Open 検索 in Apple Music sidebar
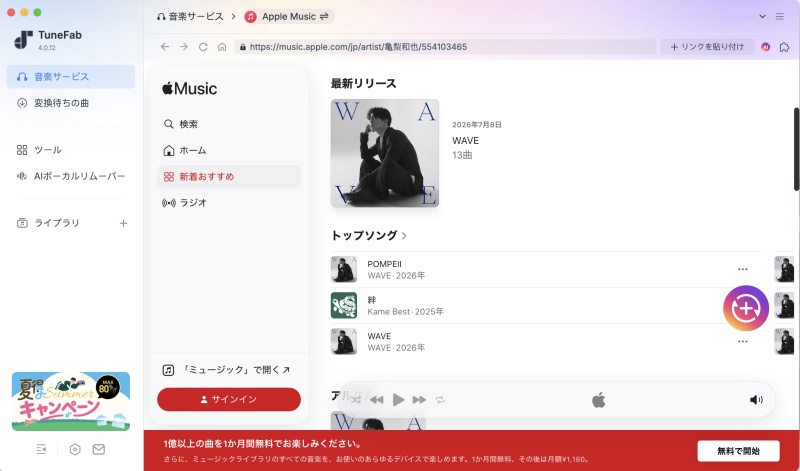Screen dimensions: 800x471 229,124
